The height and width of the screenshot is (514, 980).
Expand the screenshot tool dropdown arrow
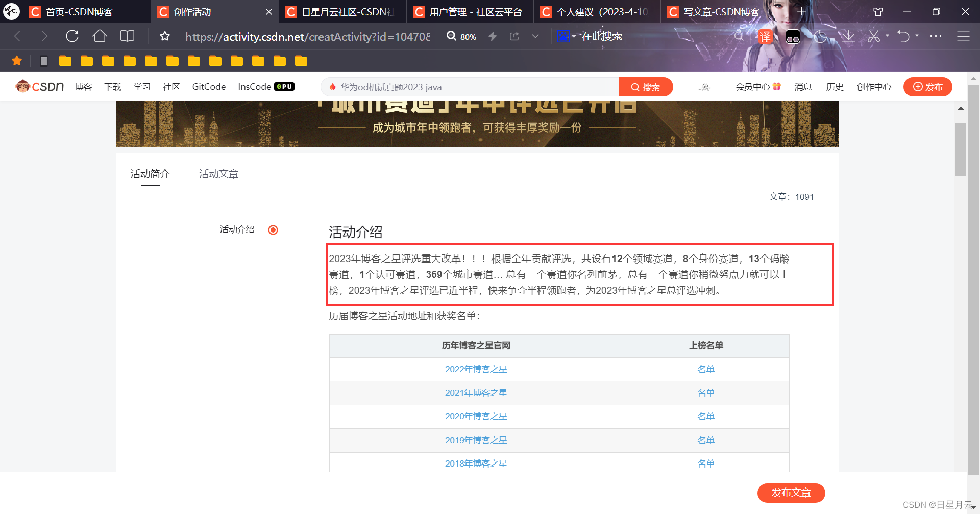tap(887, 36)
